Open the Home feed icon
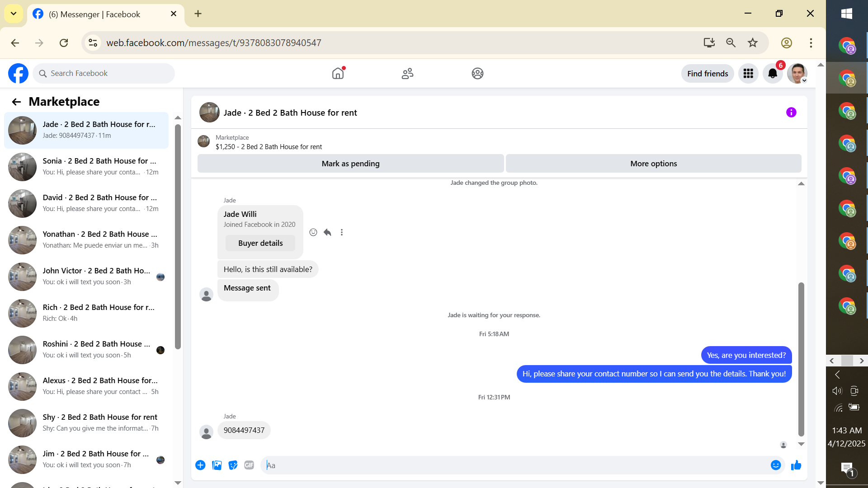The width and height of the screenshot is (868, 488). pos(338,73)
